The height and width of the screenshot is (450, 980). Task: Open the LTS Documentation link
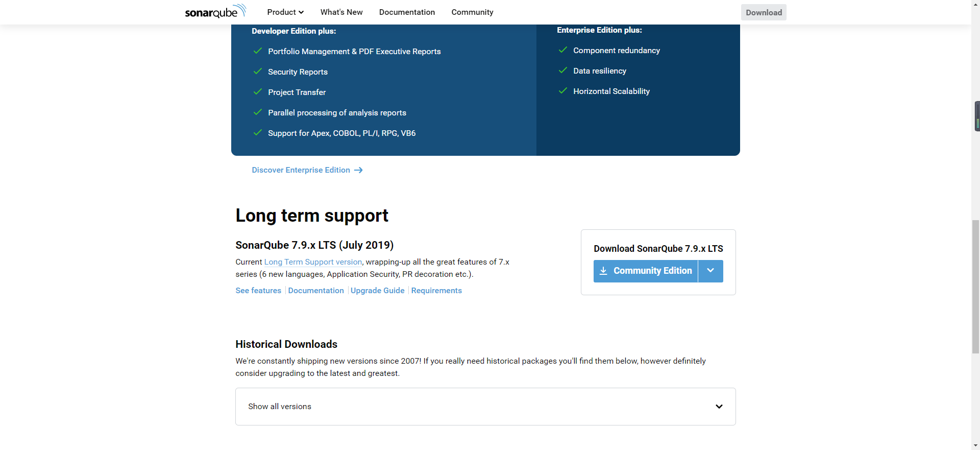(x=316, y=291)
